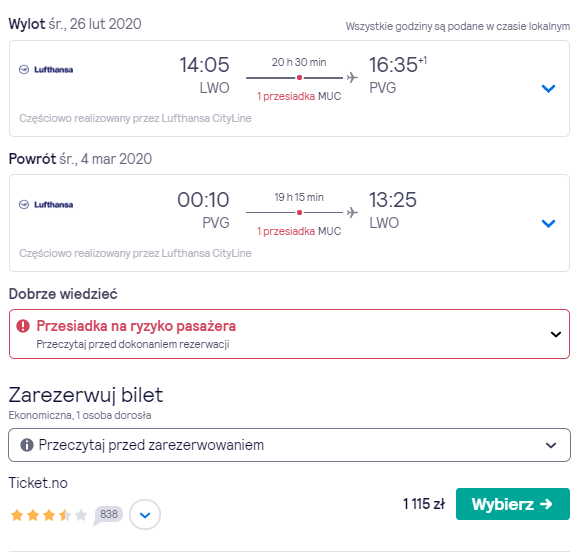
Task: Expand outbound flight details chevron
Action: 548,88
